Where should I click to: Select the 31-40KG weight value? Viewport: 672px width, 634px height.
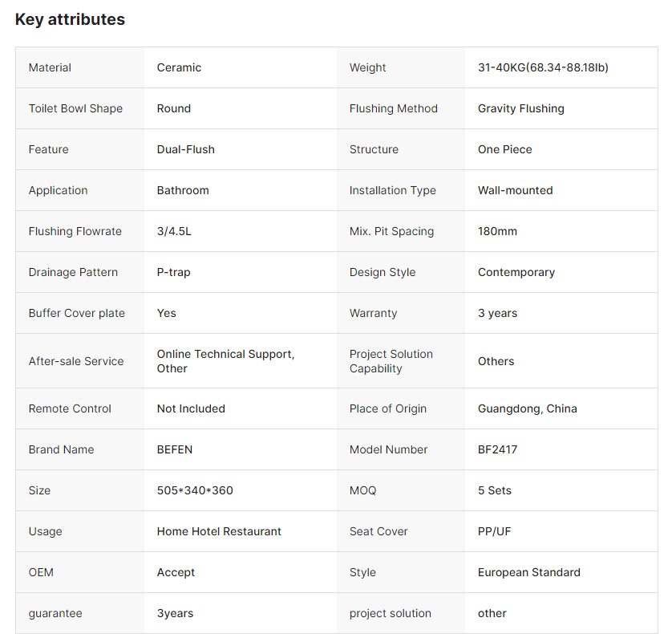pos(543,67)
